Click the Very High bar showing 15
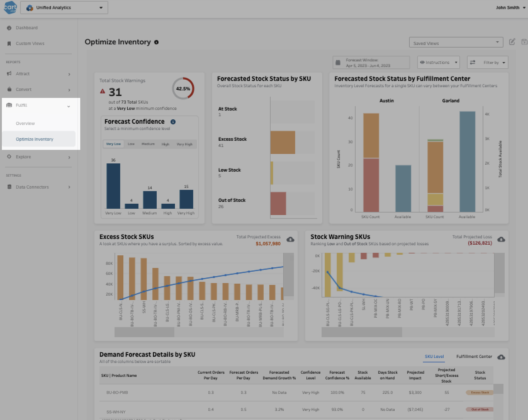Viewport: 528px width, 420px height. pyautogui.click(x=186, y=199)
